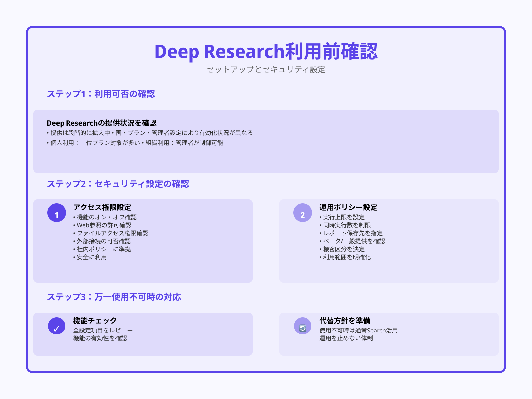The width and height of the screenshot is (532, 399).
Task: Select the Deep Research利用前確認 title
Action: [x=266, y=52]
